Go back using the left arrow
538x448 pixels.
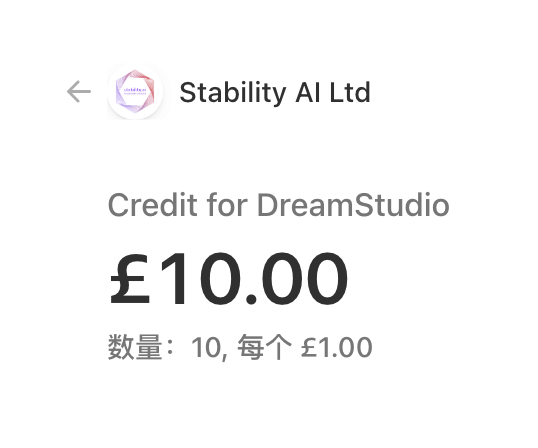point(79,92)
